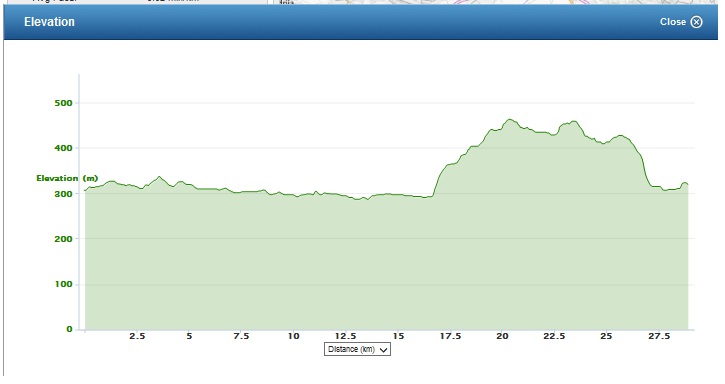Click the 7.5 distance axis label
The image size is (725, 384).
(x=241, y=336)
